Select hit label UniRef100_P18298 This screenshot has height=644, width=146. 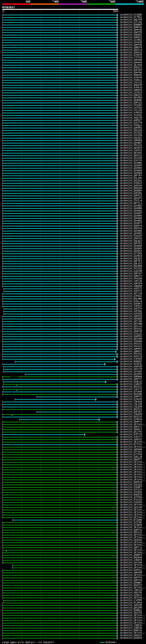click(x=131, y=502)
